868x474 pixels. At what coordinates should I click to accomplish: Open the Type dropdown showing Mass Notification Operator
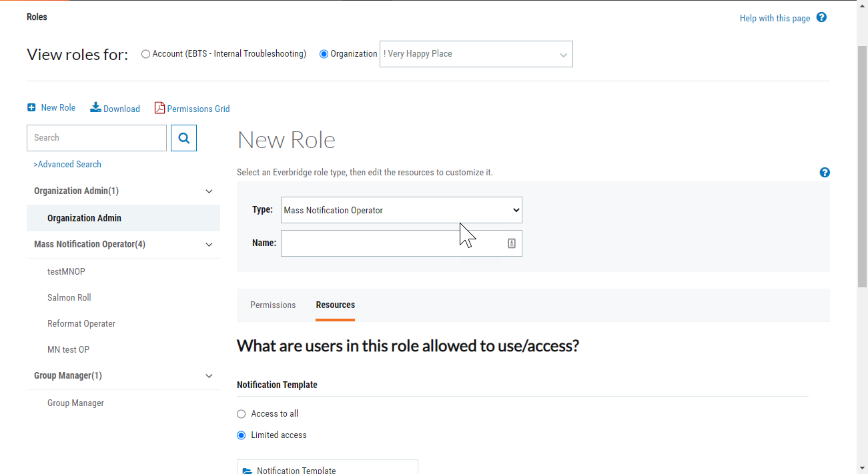[402, 210]
